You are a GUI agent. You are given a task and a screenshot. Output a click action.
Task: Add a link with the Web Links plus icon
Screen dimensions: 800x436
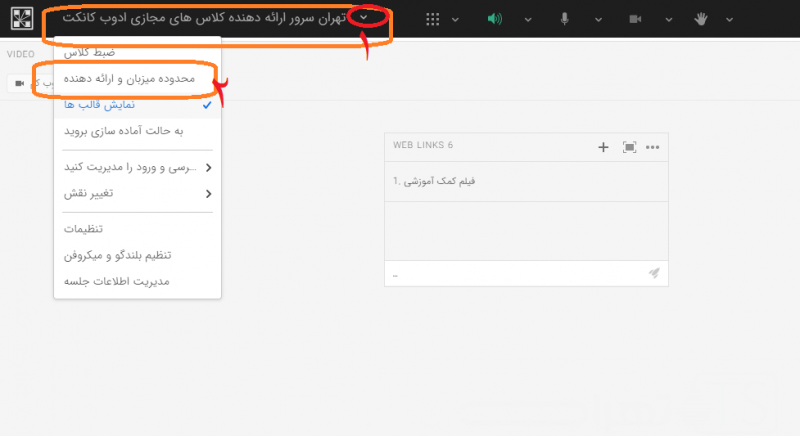(x=603, y=147)
